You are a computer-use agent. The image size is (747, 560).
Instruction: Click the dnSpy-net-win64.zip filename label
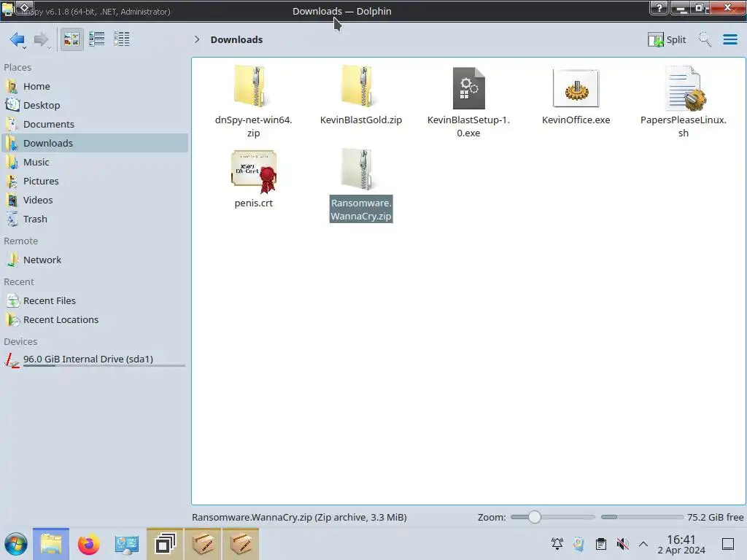[253, 127]
